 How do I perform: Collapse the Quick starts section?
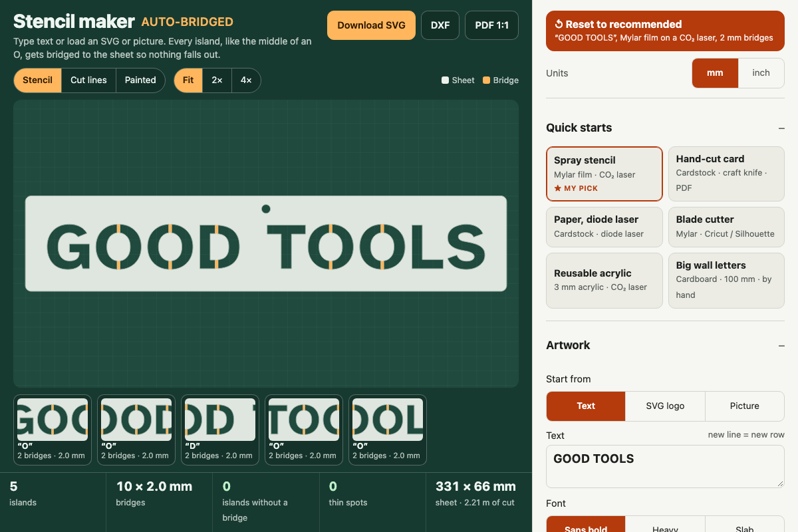click(781, 128)
